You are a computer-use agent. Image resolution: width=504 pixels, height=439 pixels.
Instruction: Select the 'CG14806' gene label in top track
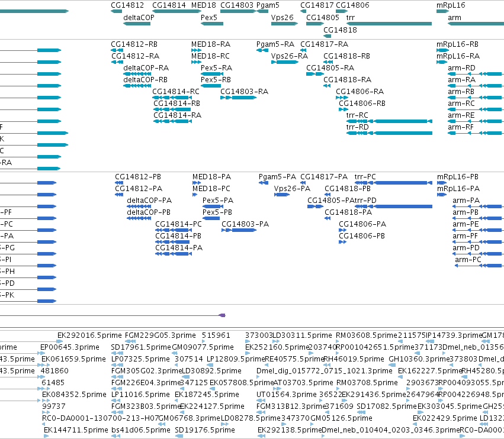352,5
